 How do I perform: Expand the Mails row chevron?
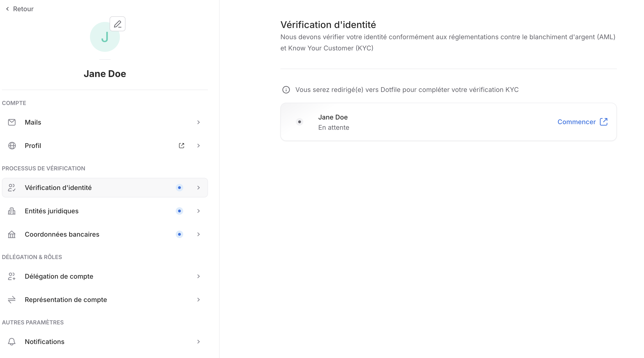click(198, 122)
